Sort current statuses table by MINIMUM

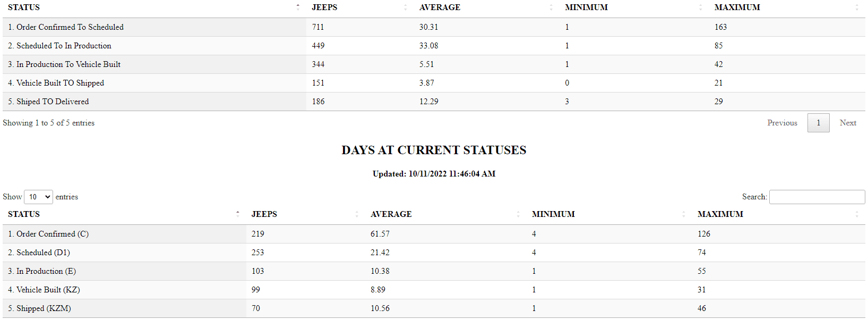point(609,214)
